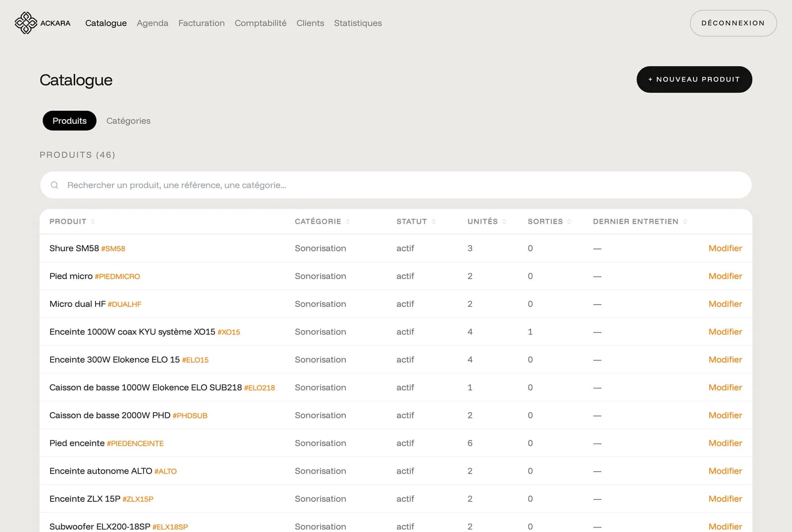Click the #DUALHF reference text
This screenshot has width=792, height=532.
pos(124,304)
